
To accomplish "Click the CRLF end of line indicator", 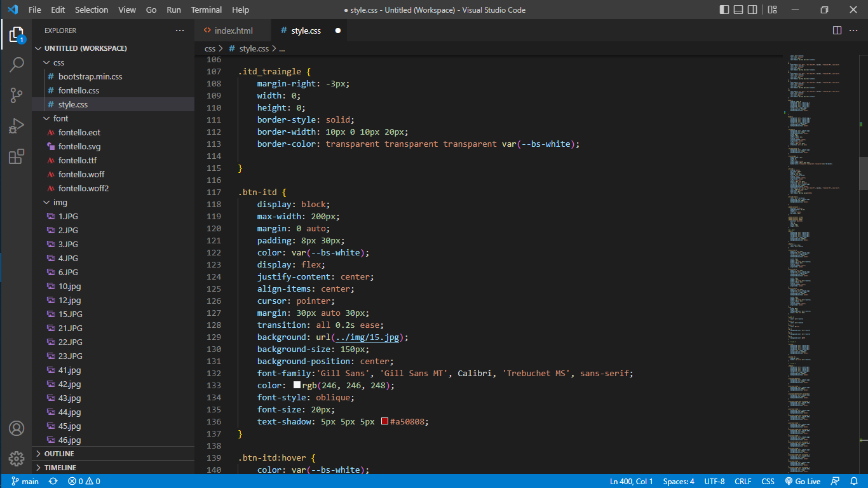I will pyautogui.click(x=743, y=481).
